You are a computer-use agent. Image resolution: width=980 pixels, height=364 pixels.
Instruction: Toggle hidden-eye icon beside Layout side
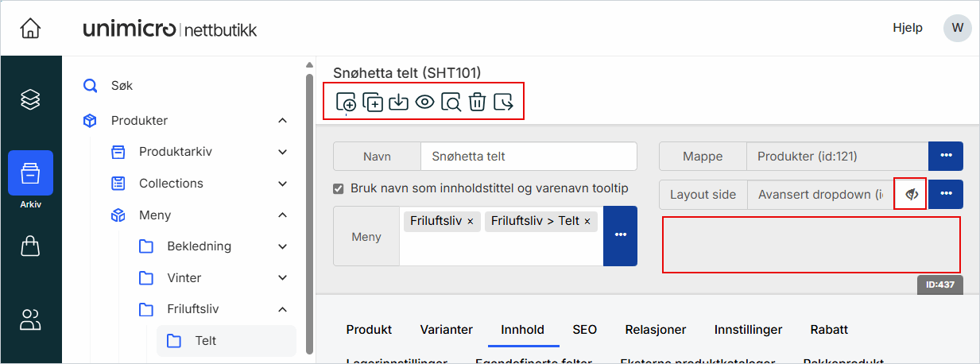tap(911, 195)
